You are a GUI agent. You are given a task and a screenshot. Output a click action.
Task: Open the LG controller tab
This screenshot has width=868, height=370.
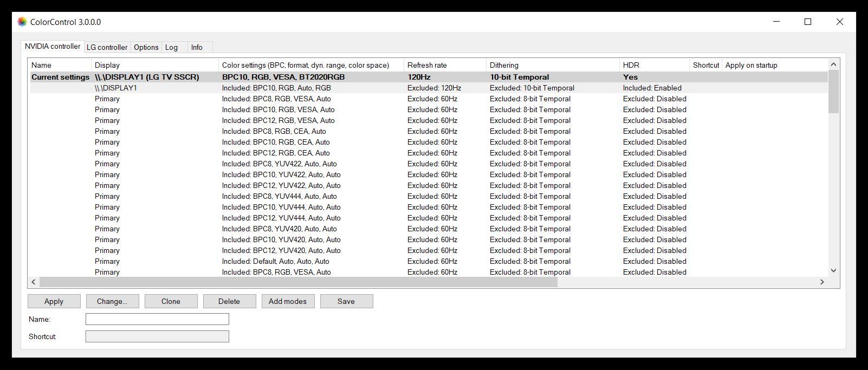[107, 47]
